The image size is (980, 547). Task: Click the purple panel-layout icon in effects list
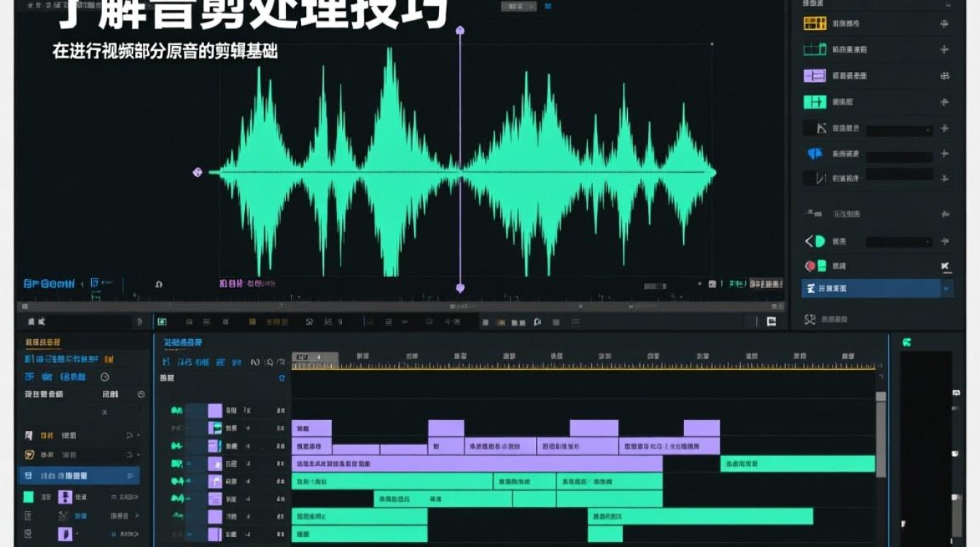(x=814, y=76)
